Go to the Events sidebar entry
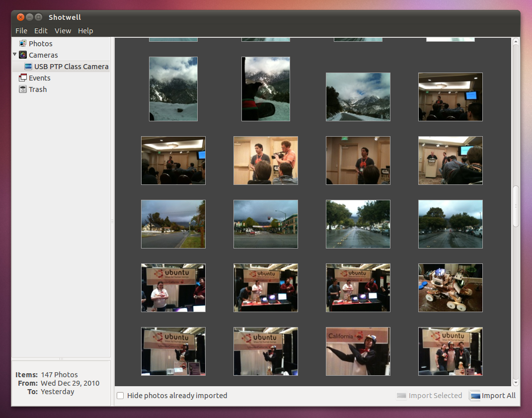532x418 pixels. 39,78
